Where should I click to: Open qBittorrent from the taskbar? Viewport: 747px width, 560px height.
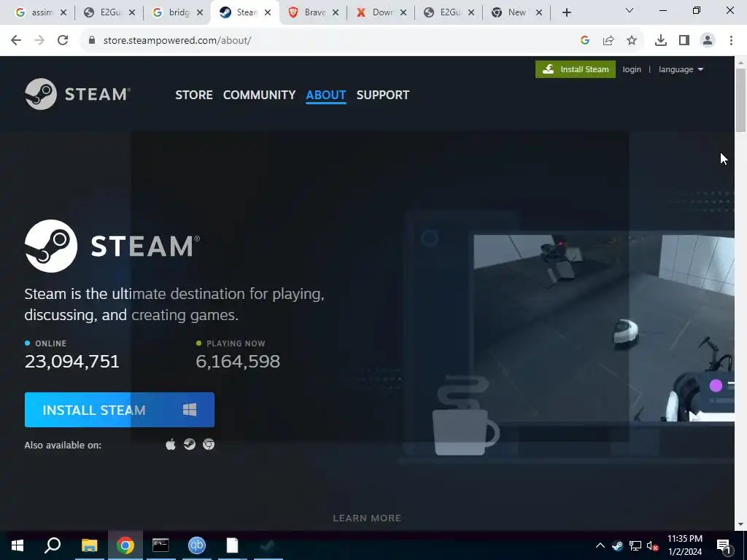(x=196, y=545)
